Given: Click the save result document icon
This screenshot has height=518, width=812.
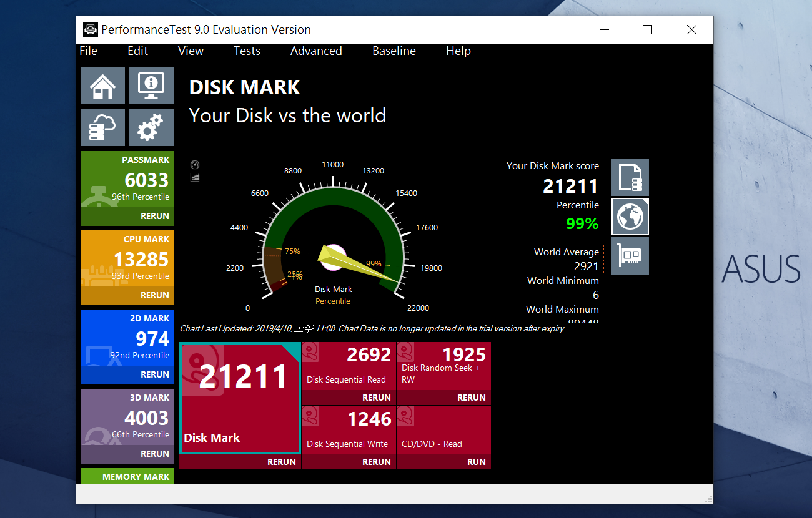Looking at the screenshot, I should 630,177.
